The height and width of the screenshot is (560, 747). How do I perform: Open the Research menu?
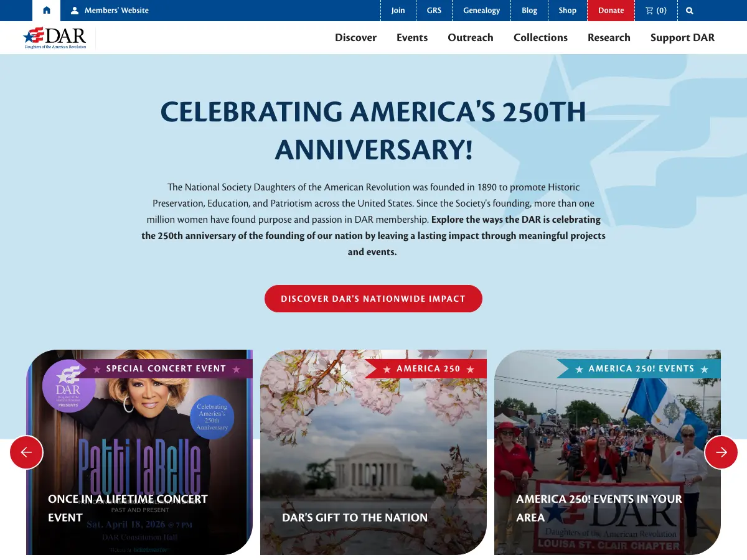(609, 37)
